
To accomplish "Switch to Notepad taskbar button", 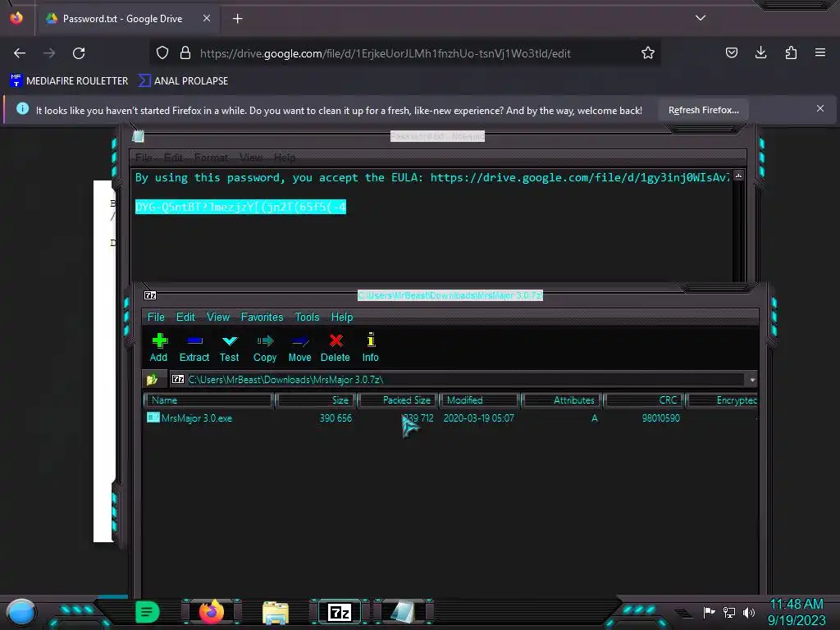I will pos(403,612).
